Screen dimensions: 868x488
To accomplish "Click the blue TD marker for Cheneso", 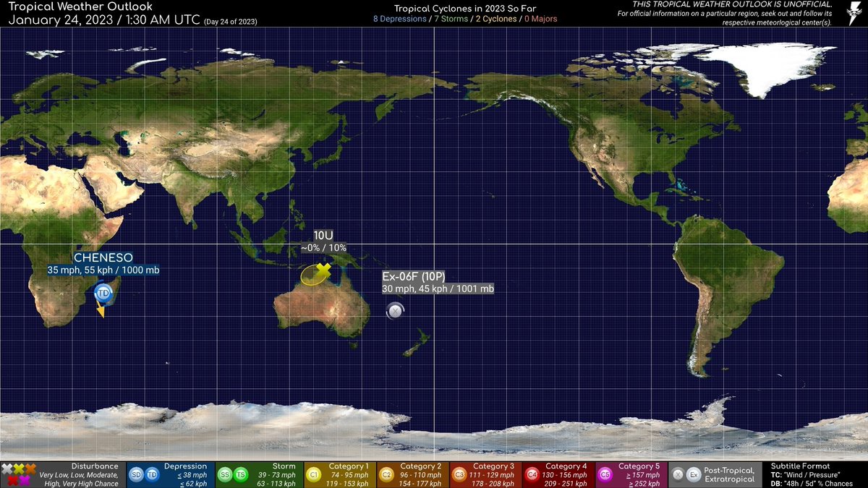I will [x=103, y=293].
